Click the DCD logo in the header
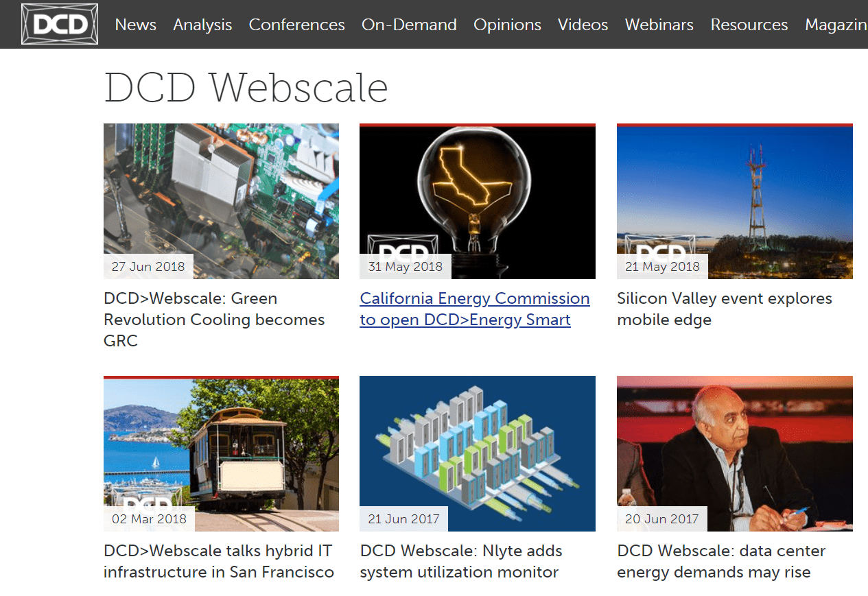868x596 pixels. point(60,24)
